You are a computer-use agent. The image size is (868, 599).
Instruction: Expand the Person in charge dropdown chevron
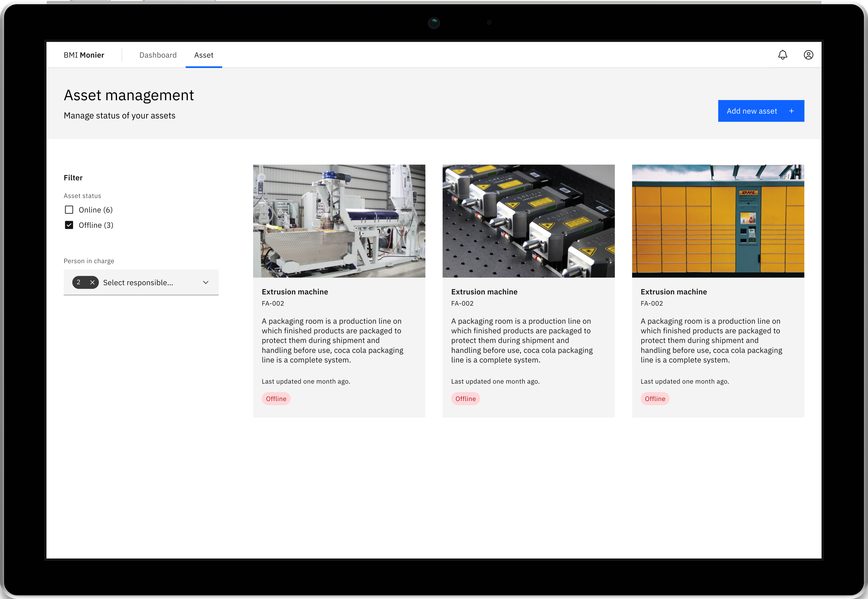point(206,283)
